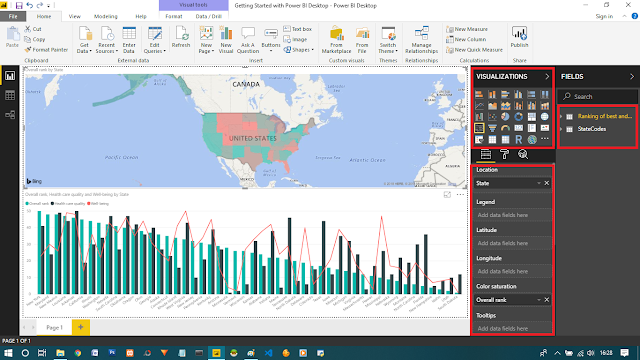Screen dimensions: 640x360
Task: Expand the StateCodes table
Action: (562, 129)
